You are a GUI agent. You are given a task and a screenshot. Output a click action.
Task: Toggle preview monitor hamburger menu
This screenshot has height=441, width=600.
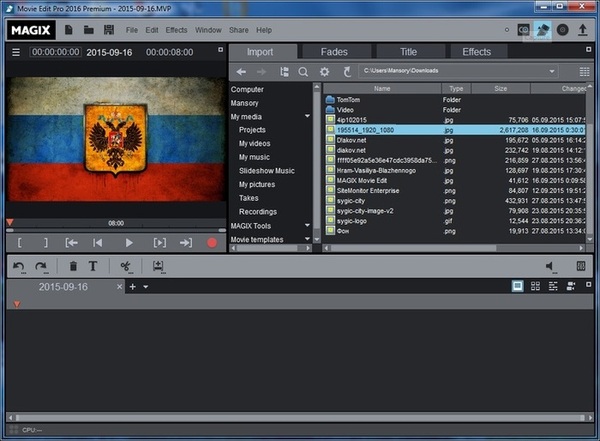(x=15, y=52)
